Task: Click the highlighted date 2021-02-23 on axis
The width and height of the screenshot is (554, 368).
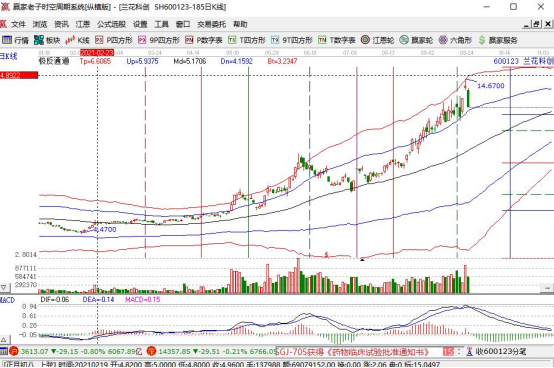Action: pos(97,53)
